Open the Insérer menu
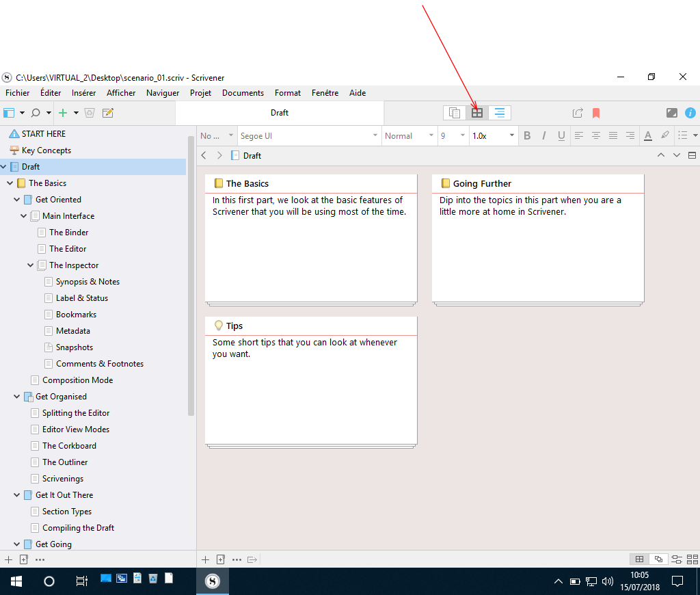Viewport: 700px width, 595px height. click(83, 93)
